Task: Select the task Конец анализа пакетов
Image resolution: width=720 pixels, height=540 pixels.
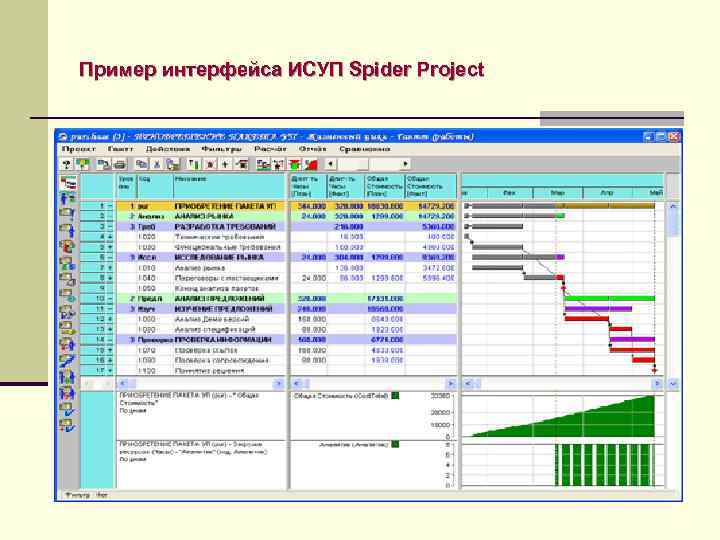Action: coord(217,289)
